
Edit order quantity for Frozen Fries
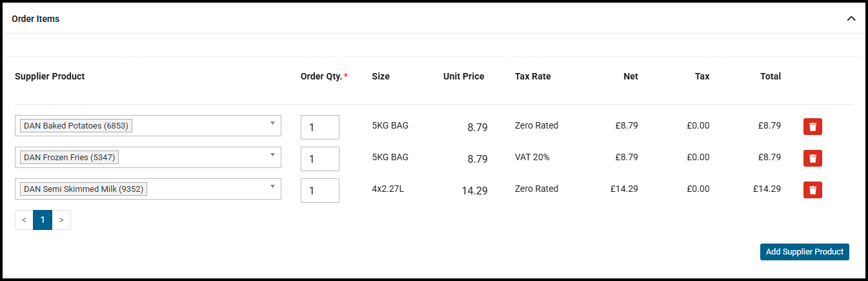point(320,159)
